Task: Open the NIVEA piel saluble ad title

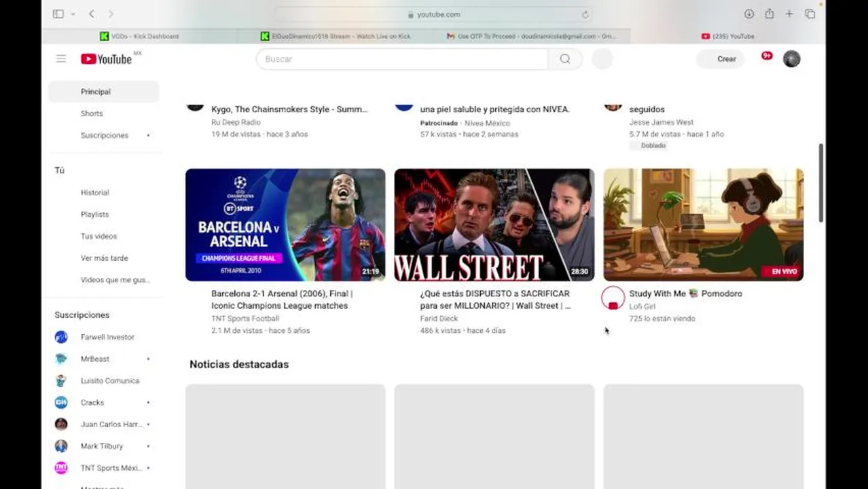Action: point(494,109)
